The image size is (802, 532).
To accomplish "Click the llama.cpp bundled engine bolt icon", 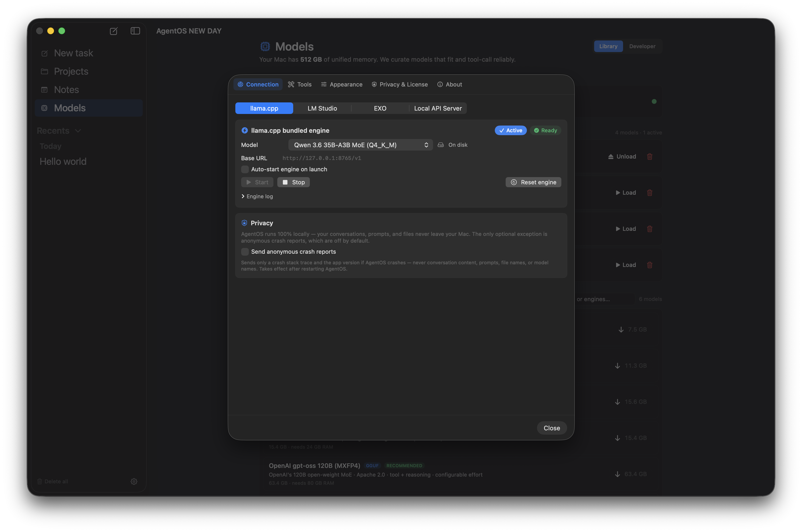I will point(245,130).
